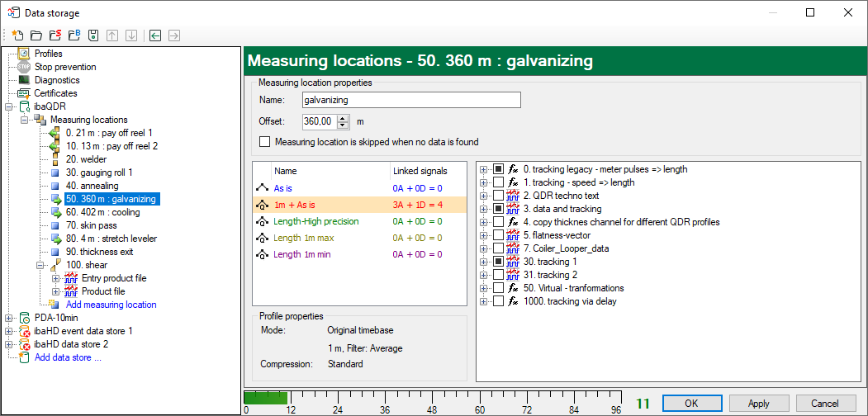The height and width of the screenshot is (416, 868).
Task: Click the pay off reel 1 icon
Action: point(55,133)
